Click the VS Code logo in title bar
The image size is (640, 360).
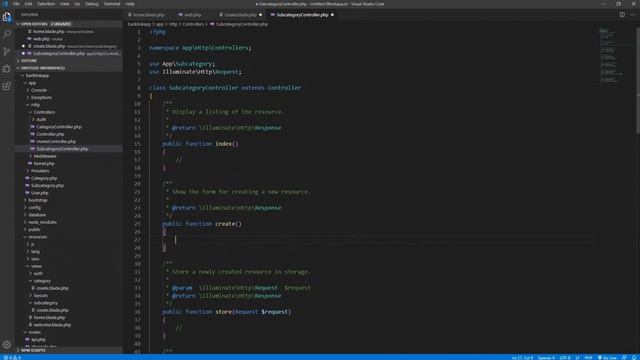5,4
